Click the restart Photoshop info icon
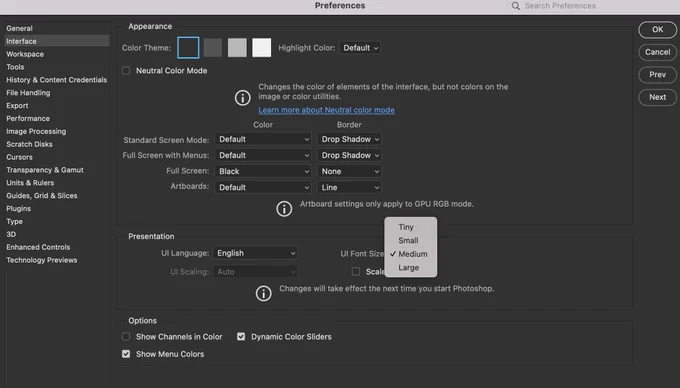This screenshot has width=680, height=388. [x=263, y=293]
